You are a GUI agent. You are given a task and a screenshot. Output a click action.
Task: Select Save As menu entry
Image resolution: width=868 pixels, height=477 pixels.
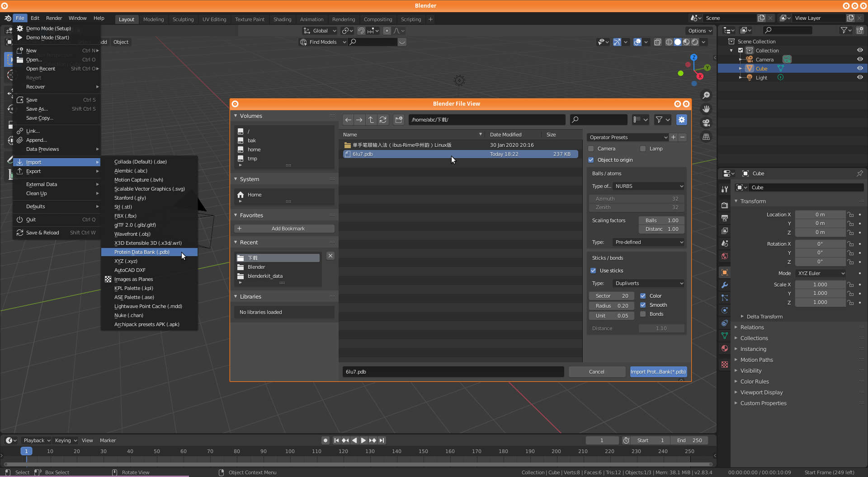(57, 109)
